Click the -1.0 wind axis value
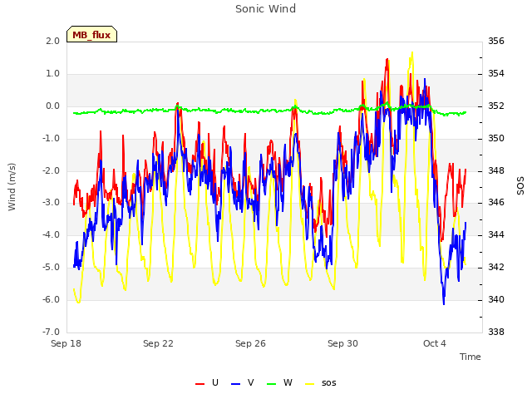This screenshot has height=399, width=532. tap(51, 139)
